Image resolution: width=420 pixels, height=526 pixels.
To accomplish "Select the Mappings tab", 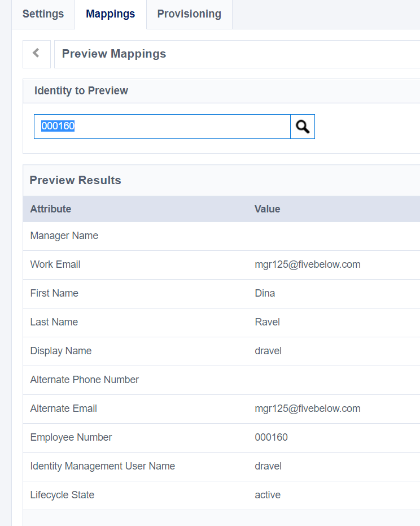I will click(111, 14).
